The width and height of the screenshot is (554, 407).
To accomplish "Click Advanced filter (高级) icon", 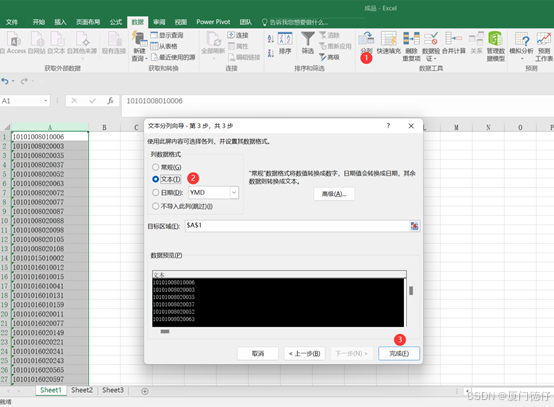I will click(323, 57).
